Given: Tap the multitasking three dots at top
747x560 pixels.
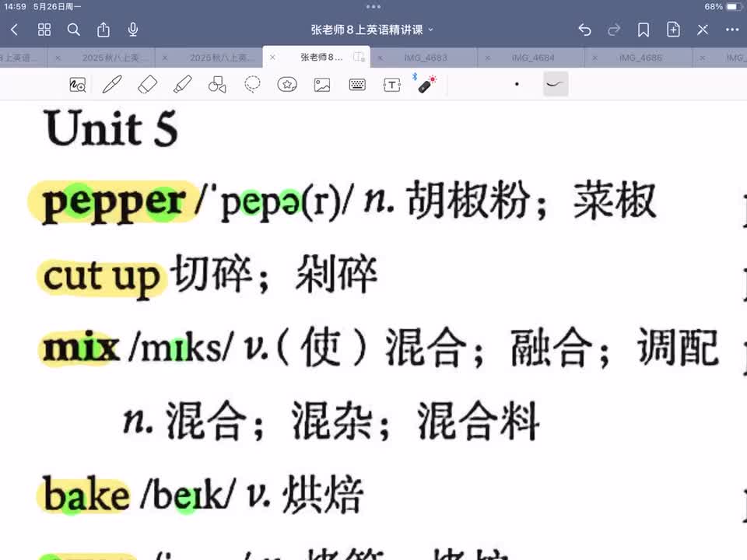Looking at the screenshot, I should [x=373, y=7].
